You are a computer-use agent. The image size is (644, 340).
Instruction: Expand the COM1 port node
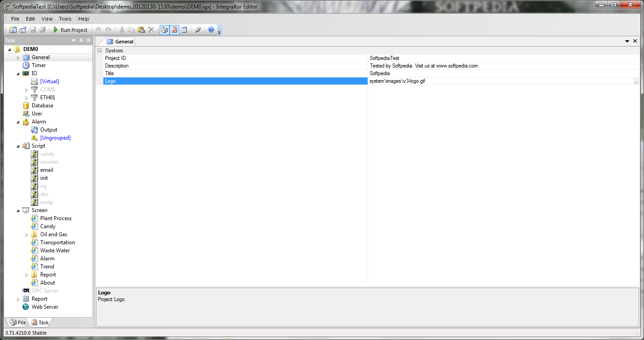[26, 89]
